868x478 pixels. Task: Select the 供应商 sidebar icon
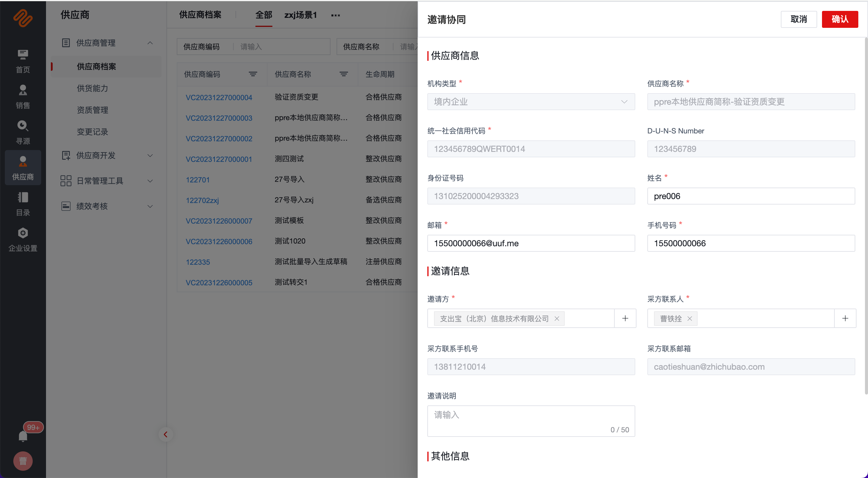tap(23, 167)
